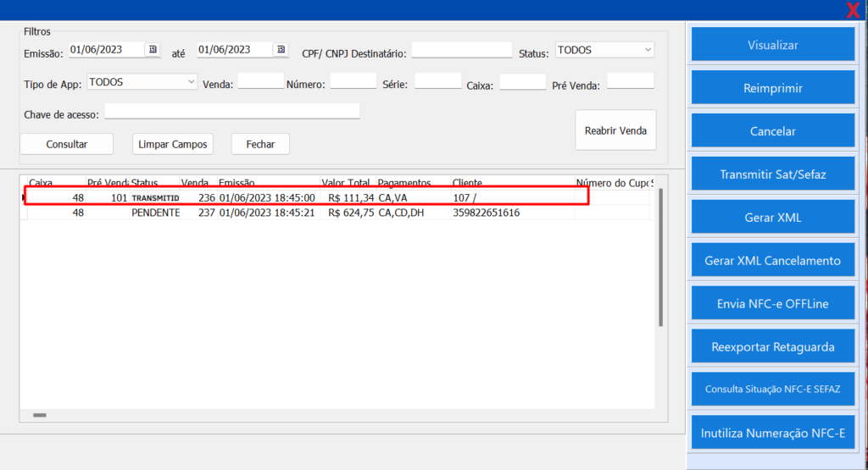Open calendar picker for 'até' end date
Image resolution: width=868 pixels, height=470 pixels.
[281, 50]
